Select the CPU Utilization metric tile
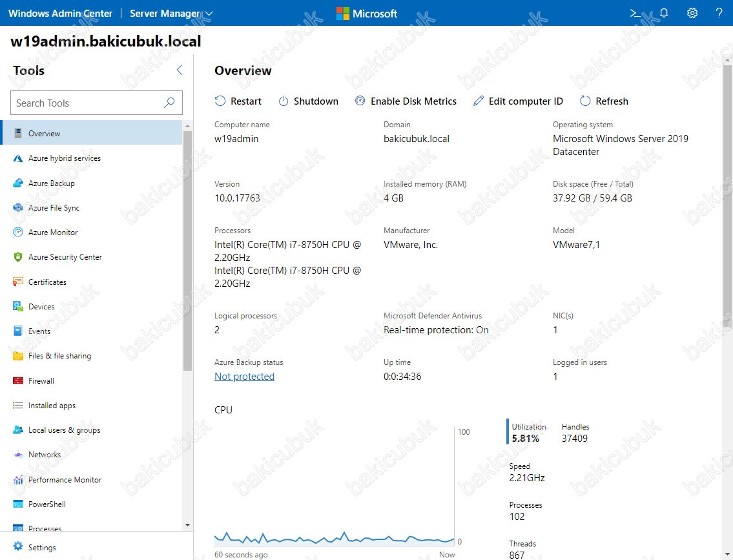 click(527, 432)
